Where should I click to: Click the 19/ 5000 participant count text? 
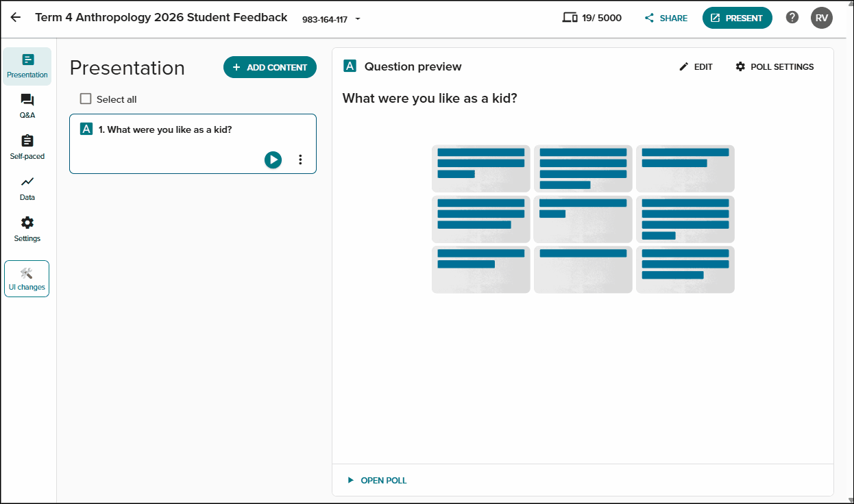point(602,18)
